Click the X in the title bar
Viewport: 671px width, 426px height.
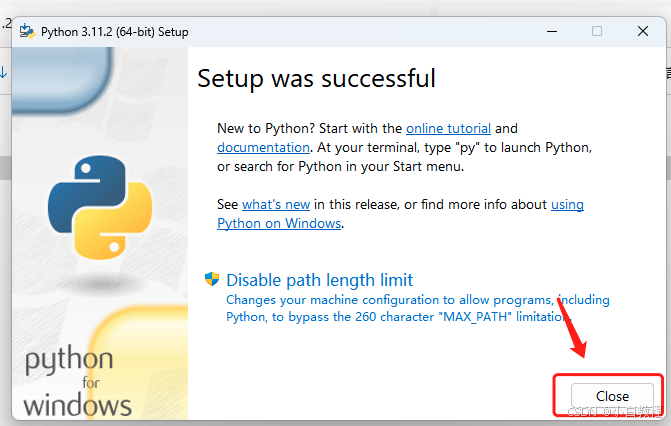tap(643, 31)
